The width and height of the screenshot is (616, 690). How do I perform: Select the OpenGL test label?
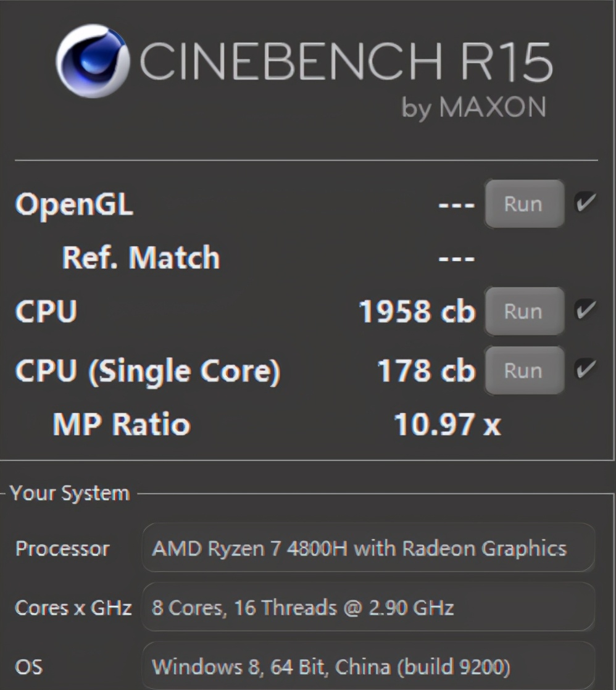pyautogui.click(x=74, y=205)
